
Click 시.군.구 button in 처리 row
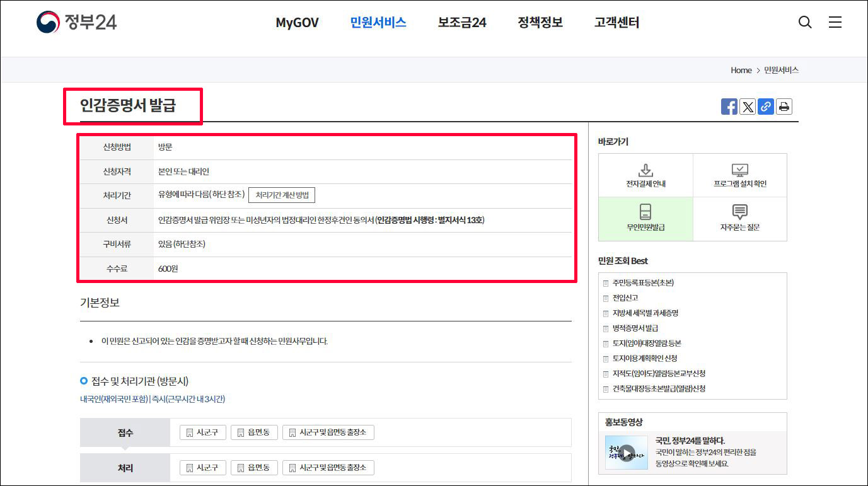tap(203, 468)
